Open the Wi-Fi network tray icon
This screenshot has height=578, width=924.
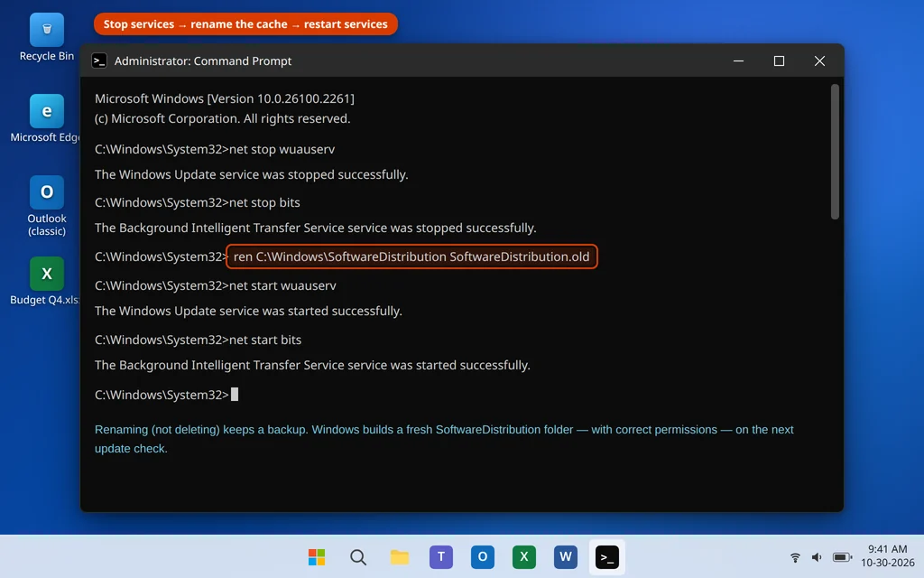pyautogui.click(x=795, y=556)
